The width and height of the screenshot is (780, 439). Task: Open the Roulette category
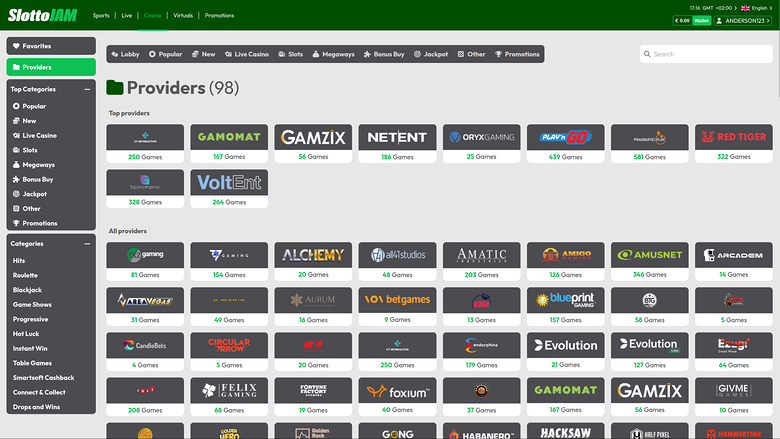coord(25,275)
